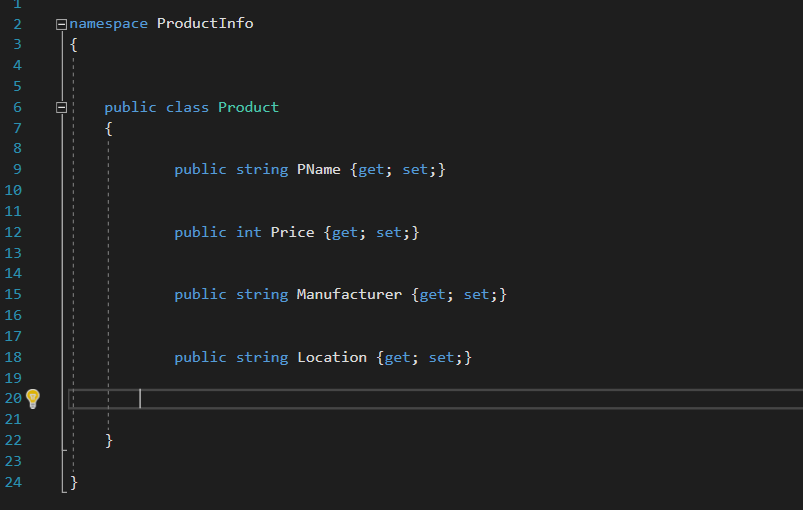Viewport: 803px width, 510px height.
Task: Click the class keyword on line 6
Action: [187, 108]
